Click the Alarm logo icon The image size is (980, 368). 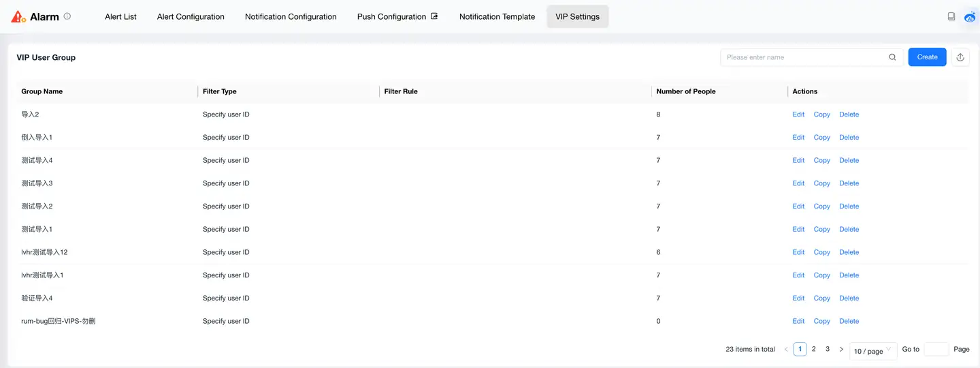pyautogui.click(x=18, y=17)
